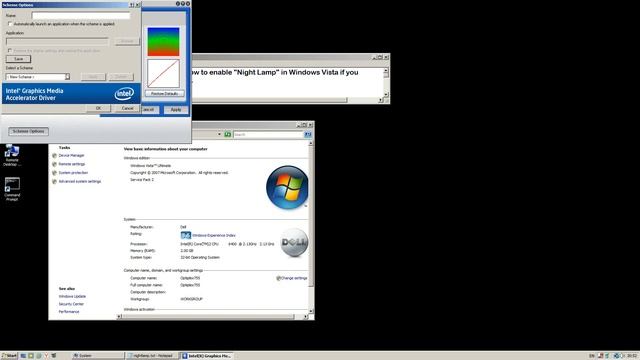Open the Performance link

pos(69,312)
